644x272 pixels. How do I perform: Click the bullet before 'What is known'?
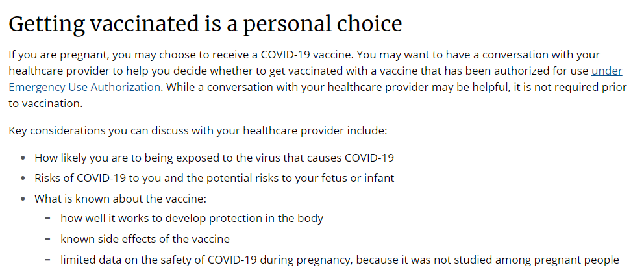pyautogui.click(x=23, y=199)
